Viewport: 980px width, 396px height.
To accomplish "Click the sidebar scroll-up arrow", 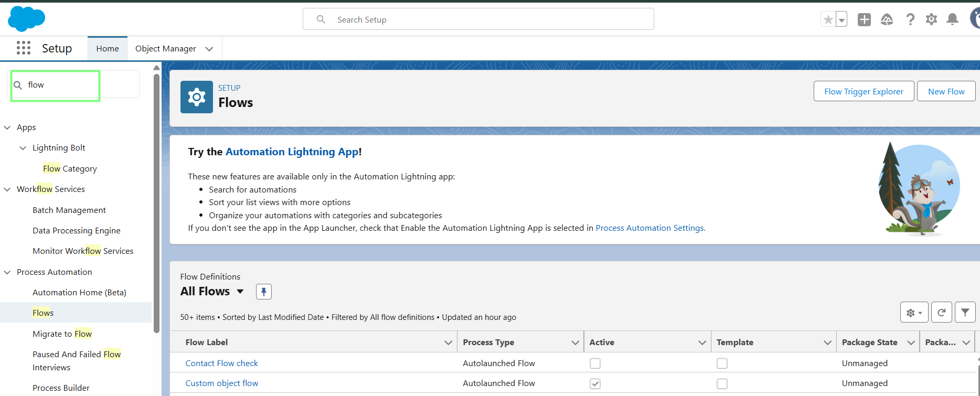I will click(156, 68).
